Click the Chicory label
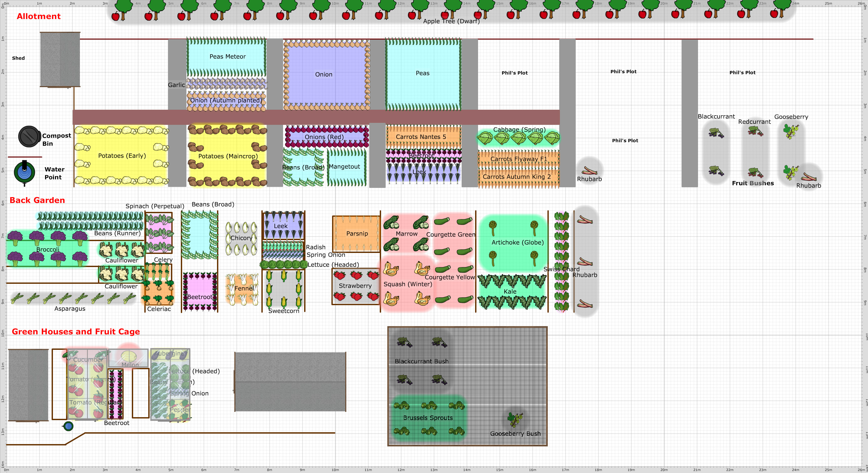The width and height of the screenshot is (868, 473). 241,238
